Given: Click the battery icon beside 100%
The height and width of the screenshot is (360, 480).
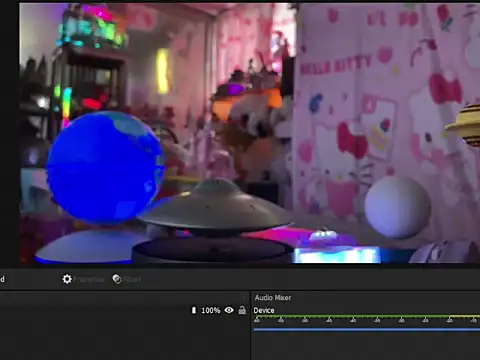Looking at the screenshot, I should (194, 310).
